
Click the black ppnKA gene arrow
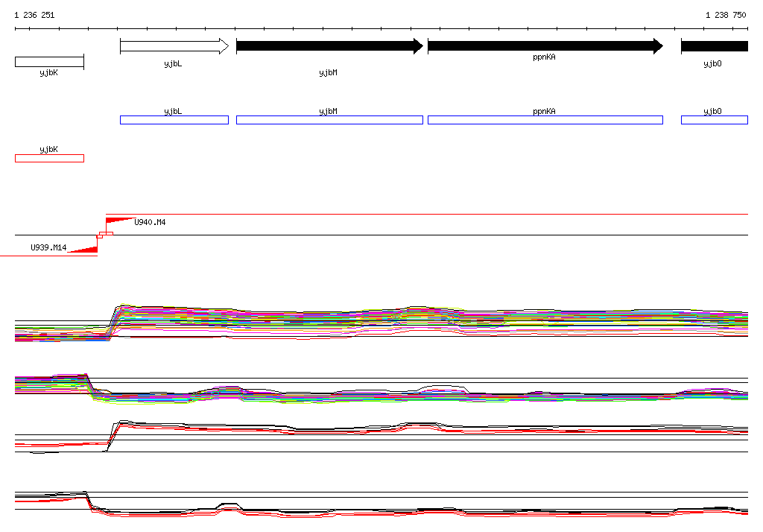(545, 46)
